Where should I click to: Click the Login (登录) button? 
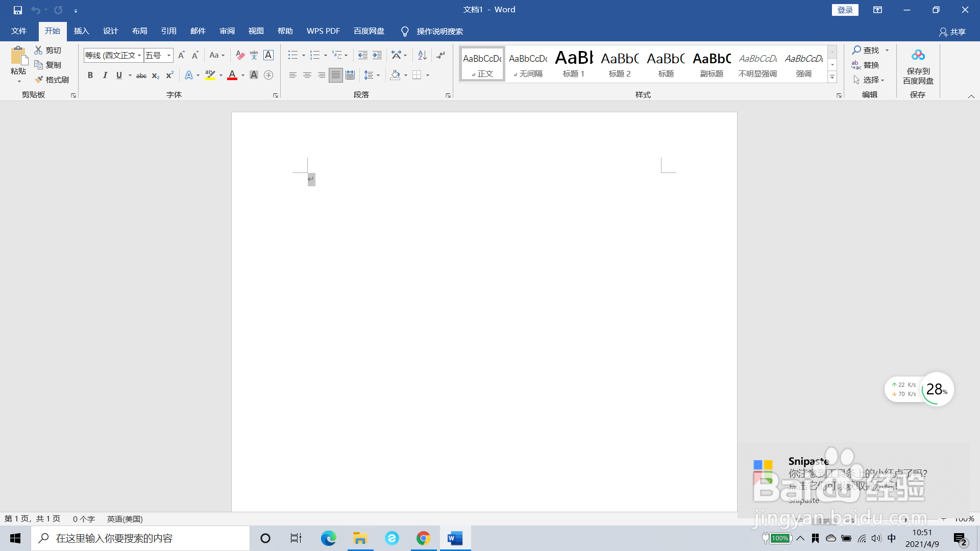coord(845,10)
